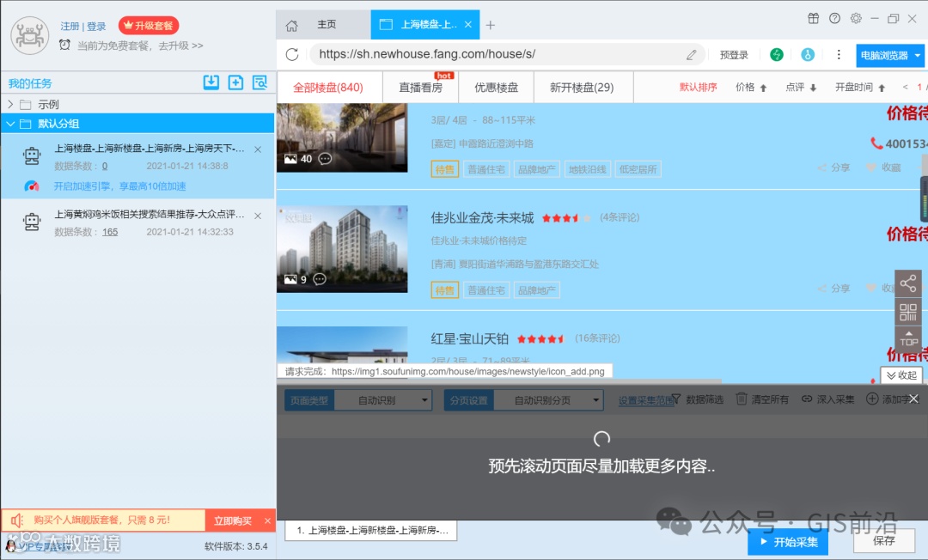Select the 直播看房 tab
The image size is (928, 560).
[x=420, y=88]
